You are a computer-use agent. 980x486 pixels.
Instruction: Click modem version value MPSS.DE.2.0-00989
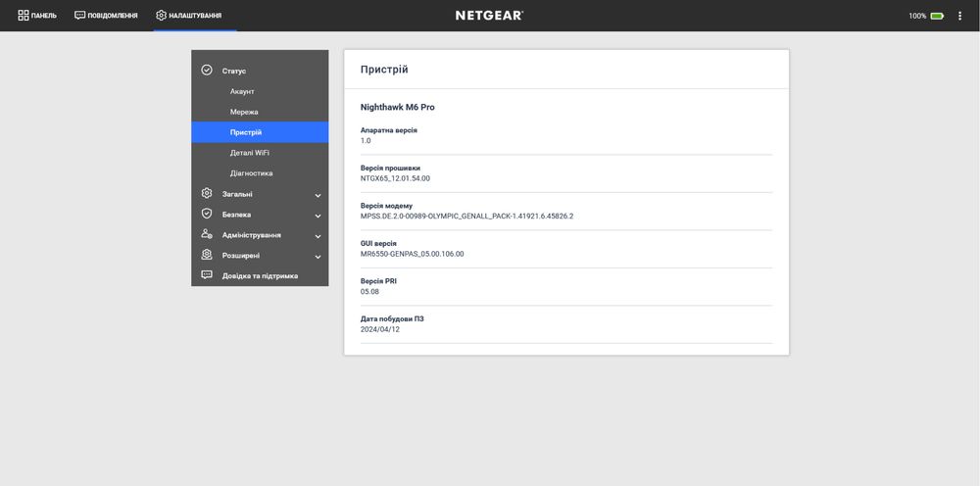click(x=466, y=217)
